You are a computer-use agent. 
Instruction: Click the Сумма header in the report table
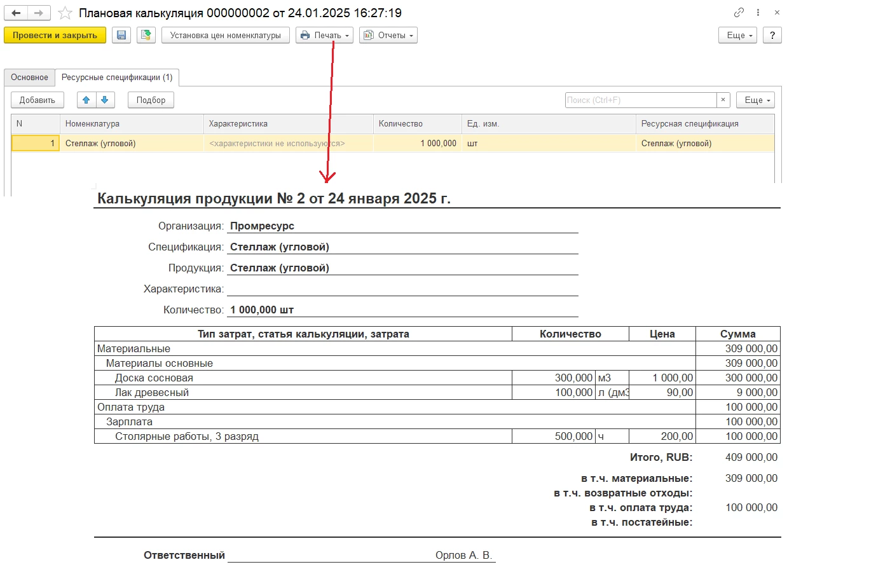737,334
